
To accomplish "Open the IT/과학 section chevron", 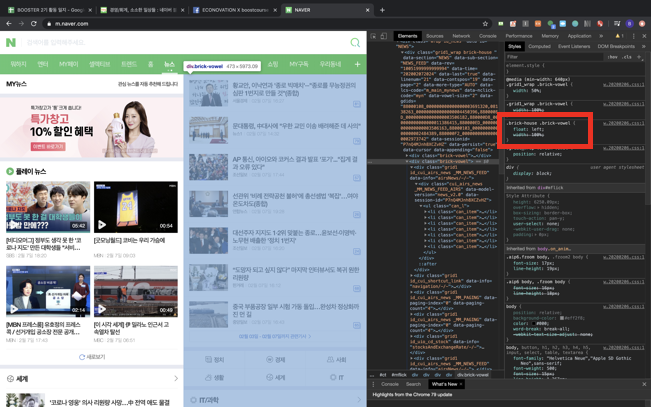I will [x=359, y=400].
